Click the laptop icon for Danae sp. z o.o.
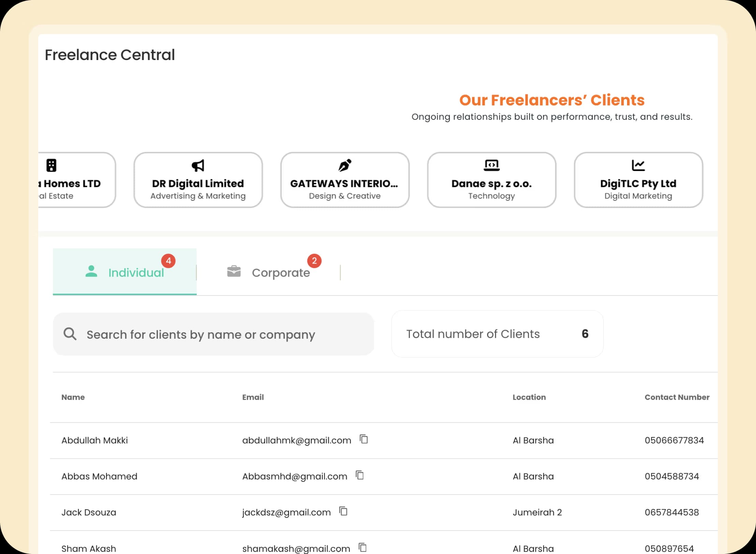 click(491, 165)
